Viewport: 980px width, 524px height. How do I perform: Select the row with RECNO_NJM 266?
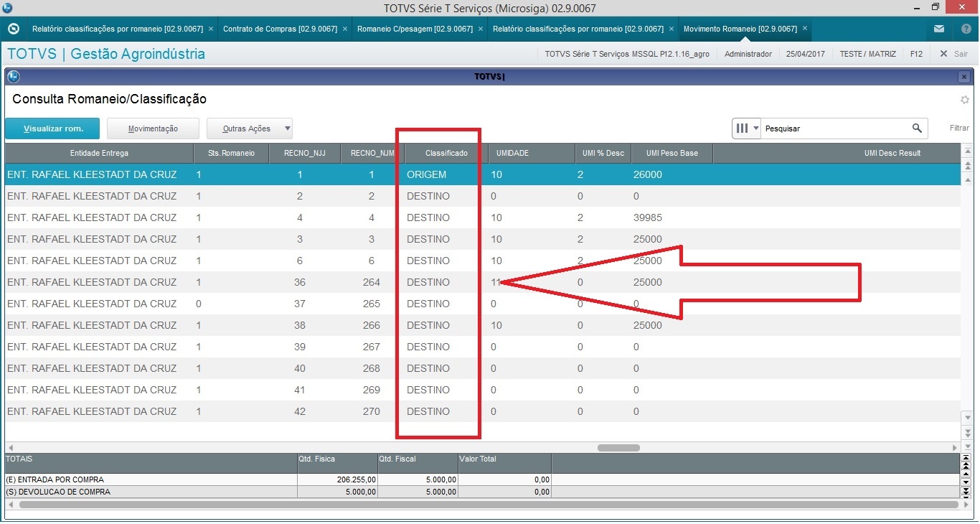[482, 325]
